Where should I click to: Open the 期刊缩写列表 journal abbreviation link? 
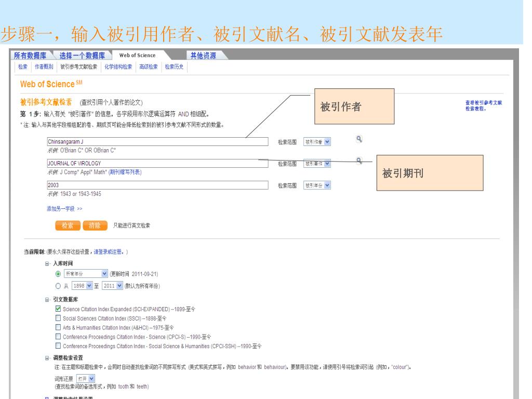[x=125, y=172]
